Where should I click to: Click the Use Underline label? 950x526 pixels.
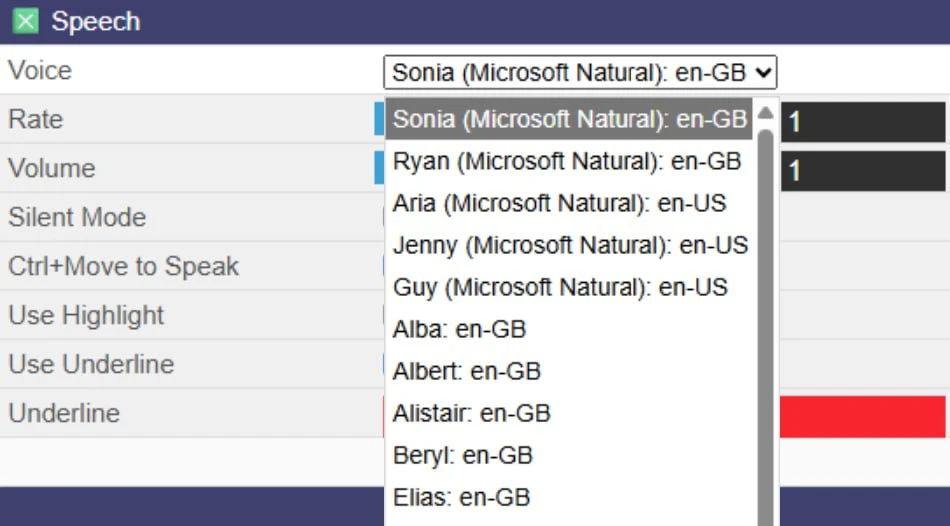click(91, 364)
